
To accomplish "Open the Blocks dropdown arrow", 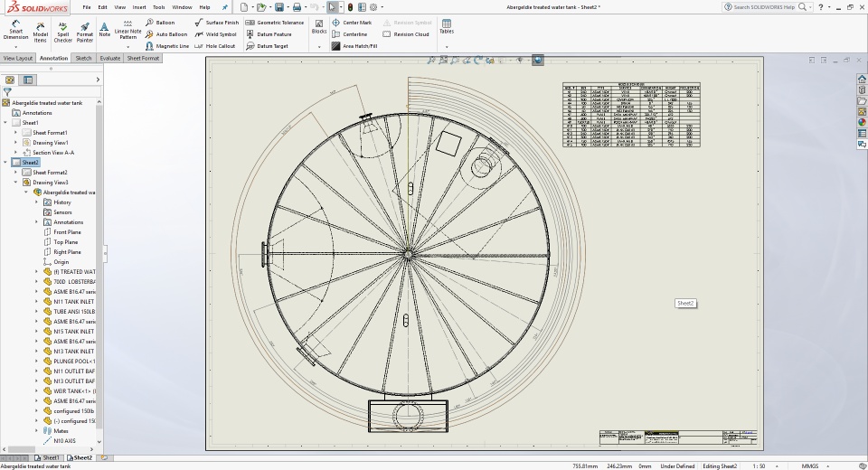I will click(x=319, y=46).
